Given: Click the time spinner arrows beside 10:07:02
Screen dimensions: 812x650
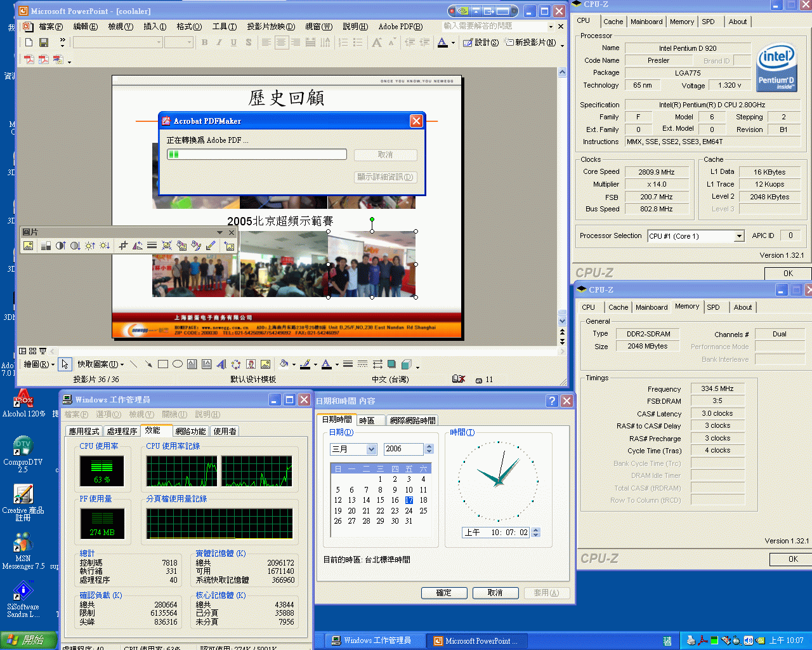Looking at the screenshot, I should coord(536,533).
